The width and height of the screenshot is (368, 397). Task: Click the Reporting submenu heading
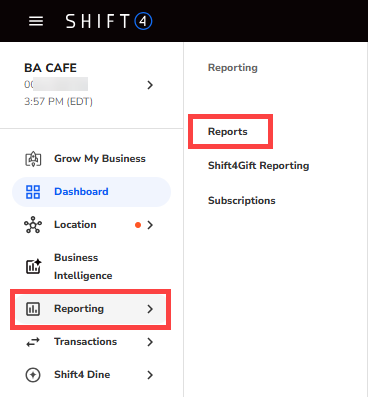pos(233,68)
